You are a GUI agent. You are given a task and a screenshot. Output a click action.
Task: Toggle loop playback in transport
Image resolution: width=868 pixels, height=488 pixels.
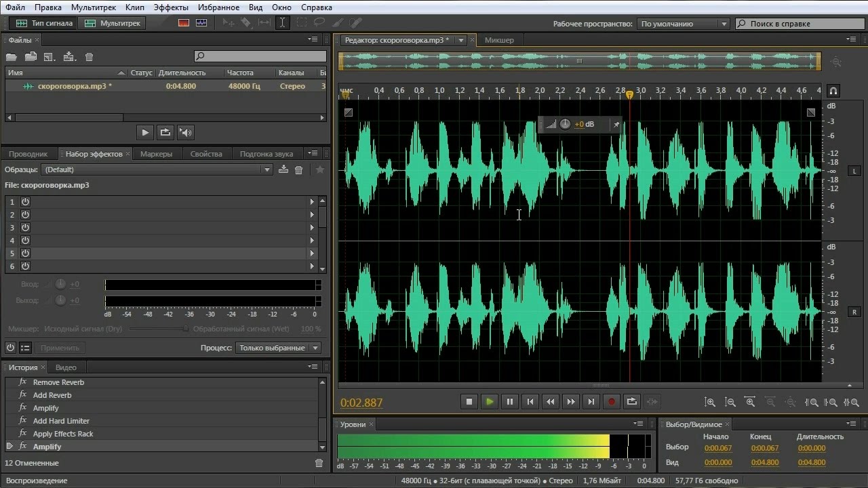point(631,401)
